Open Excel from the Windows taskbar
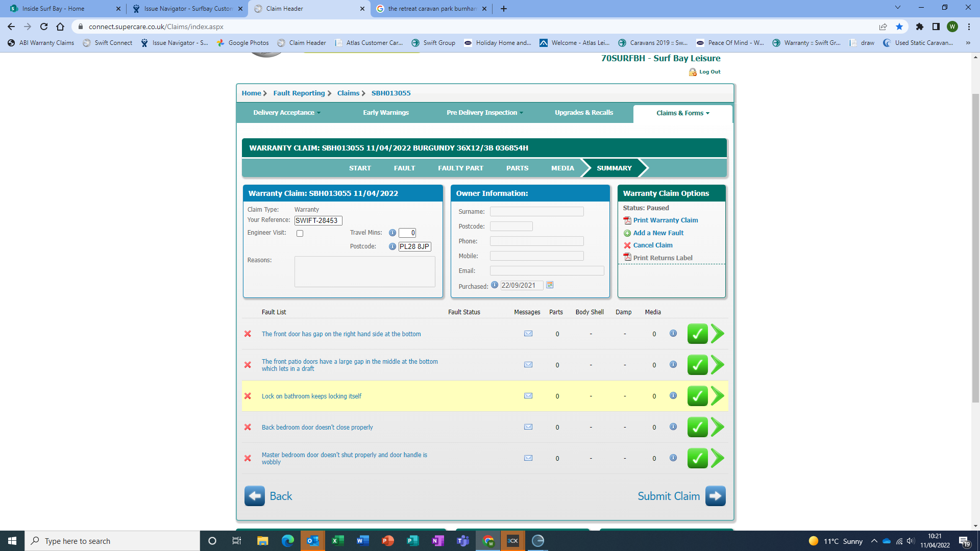This screenshot has width=980, height=551. (x=337, y=541)
